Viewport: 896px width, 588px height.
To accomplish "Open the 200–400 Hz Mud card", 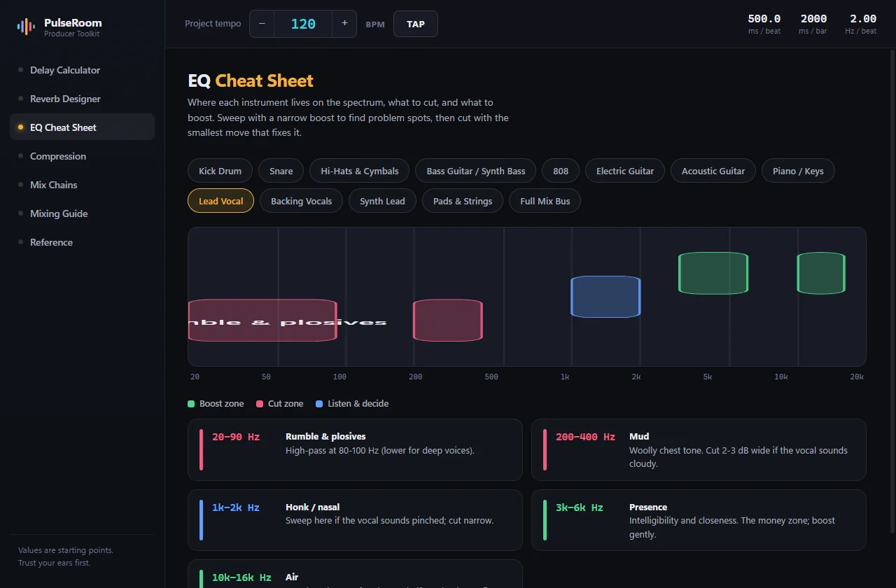I will [699, 449].
